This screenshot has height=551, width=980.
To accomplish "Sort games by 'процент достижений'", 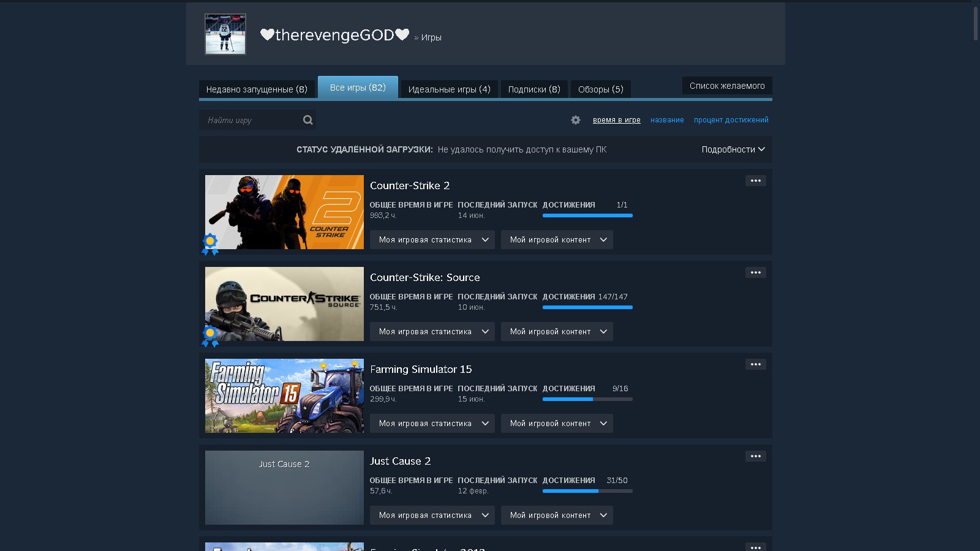I will 731,120.
